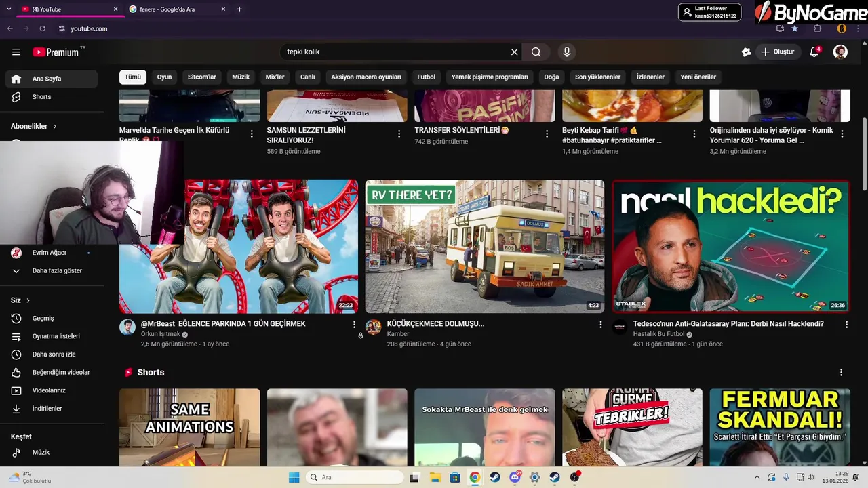
Task: Open the Evrim Ağacı subscription
Action: pyautogui.click(x=52, y=253)
